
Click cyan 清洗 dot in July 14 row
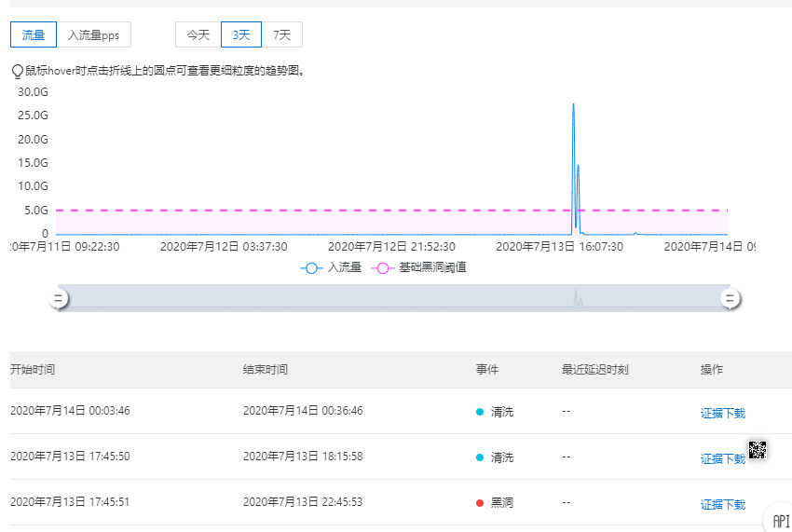pos(480,412)
